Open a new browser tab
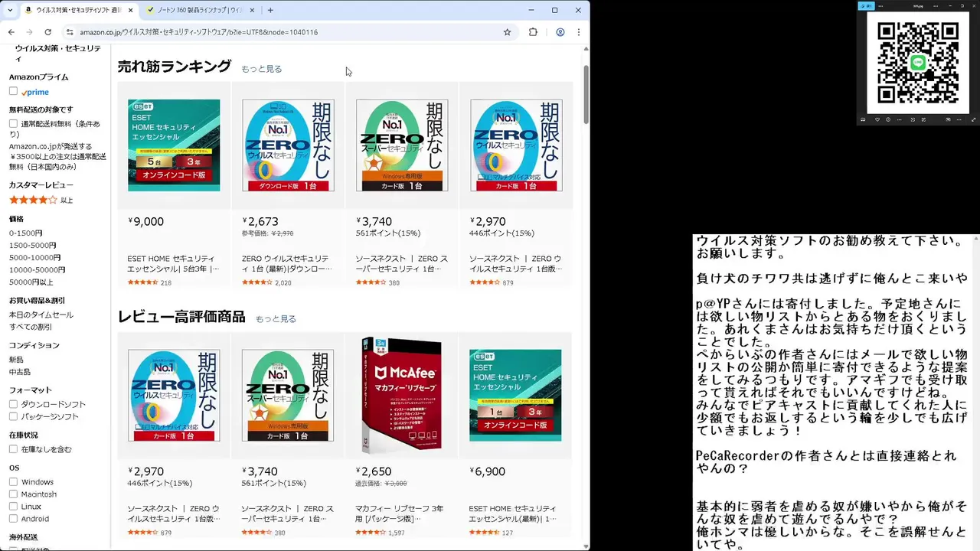 pos(270,10)
